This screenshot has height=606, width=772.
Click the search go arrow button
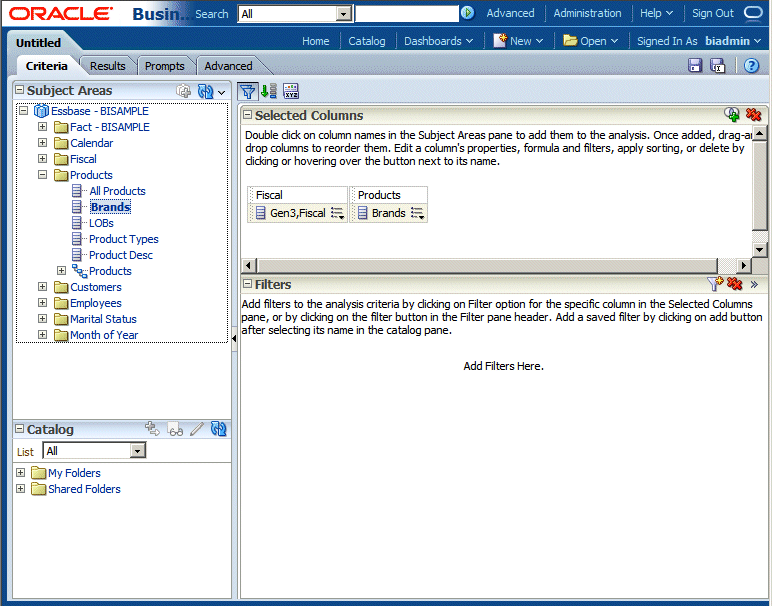(x=467, y=13)
